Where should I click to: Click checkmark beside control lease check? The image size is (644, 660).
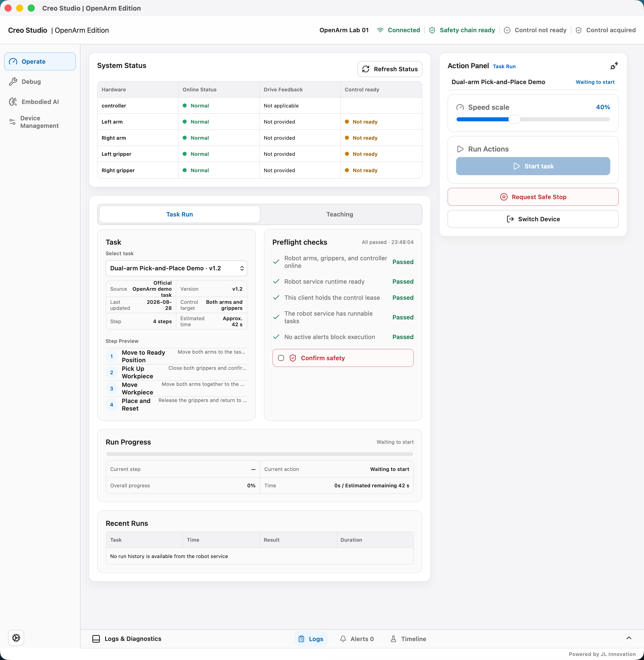pyautogui.click(x=276, y=298)
